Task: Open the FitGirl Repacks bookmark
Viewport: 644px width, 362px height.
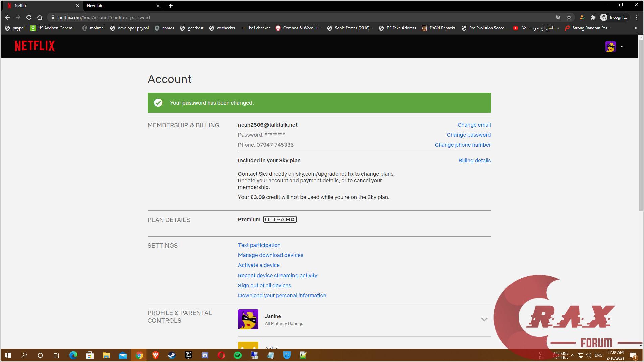Action: click(439, 28)
